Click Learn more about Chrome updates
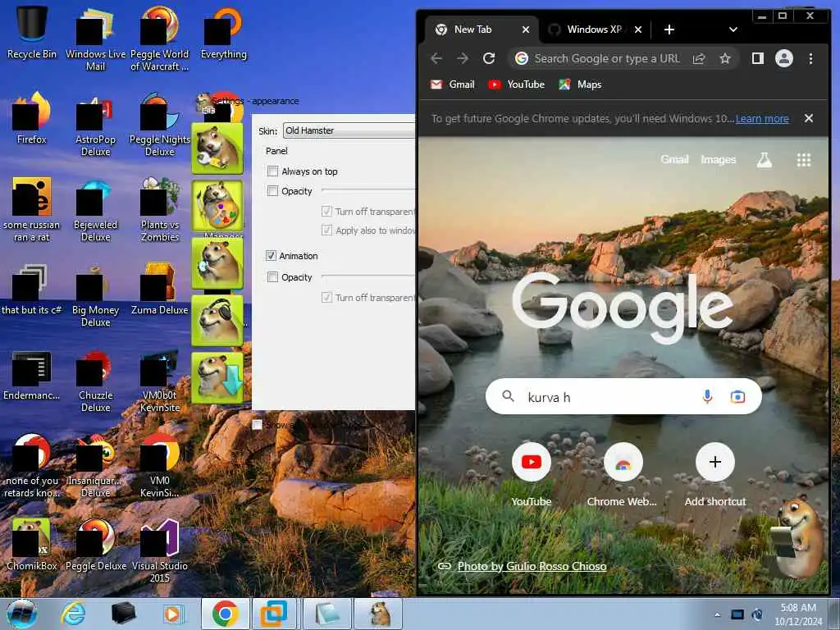 (x=762, y=118)
